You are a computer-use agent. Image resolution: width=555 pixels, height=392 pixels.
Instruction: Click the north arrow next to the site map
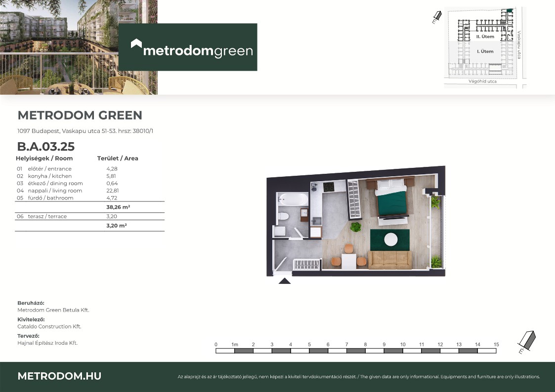click(x=436, y=18)
